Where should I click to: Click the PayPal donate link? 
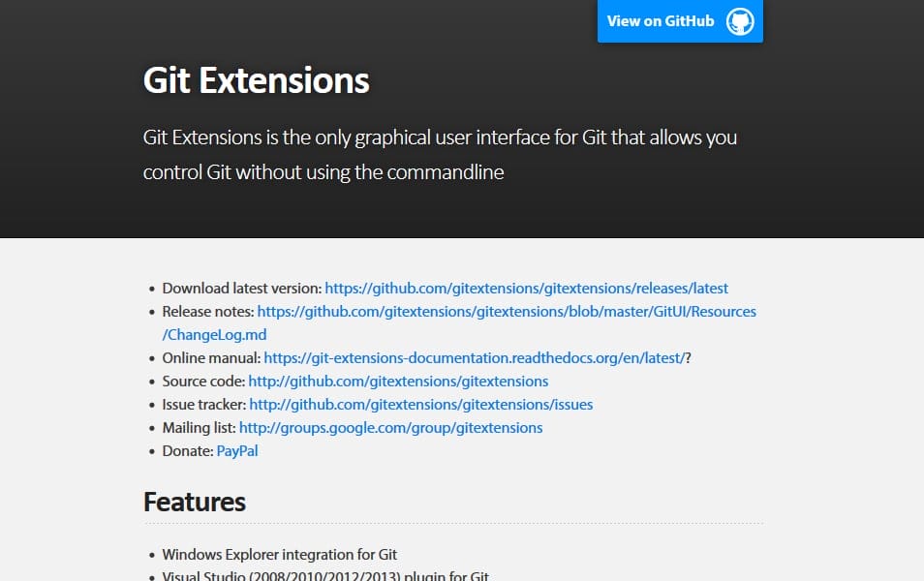click(237, 451)
